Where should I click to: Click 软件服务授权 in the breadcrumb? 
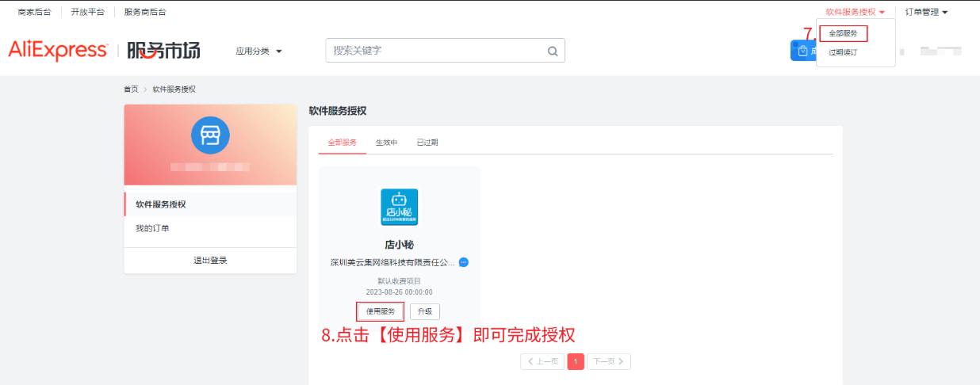174,89
